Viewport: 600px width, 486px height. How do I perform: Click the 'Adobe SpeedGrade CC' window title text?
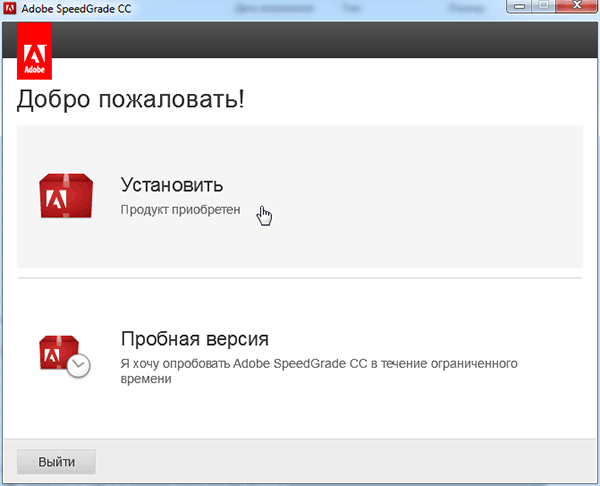(x=76, y=8)
